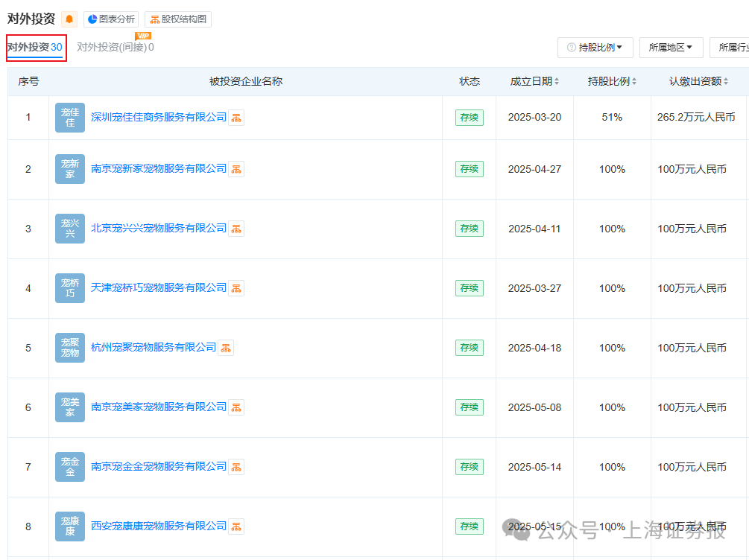Open the 图表分析 chart analysis button
749x560 pixels.
click(x=111, y=19)
